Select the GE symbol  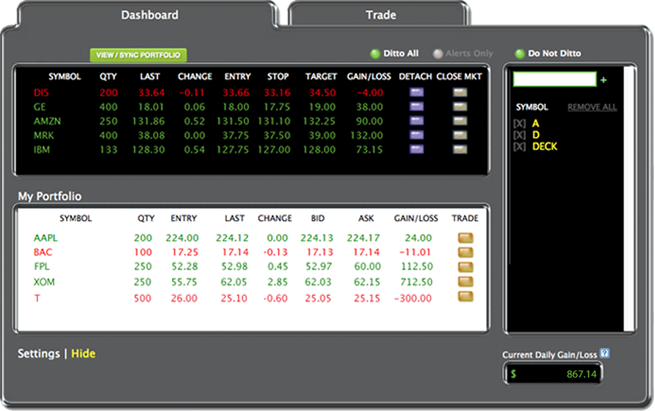(x=39, y=107)
